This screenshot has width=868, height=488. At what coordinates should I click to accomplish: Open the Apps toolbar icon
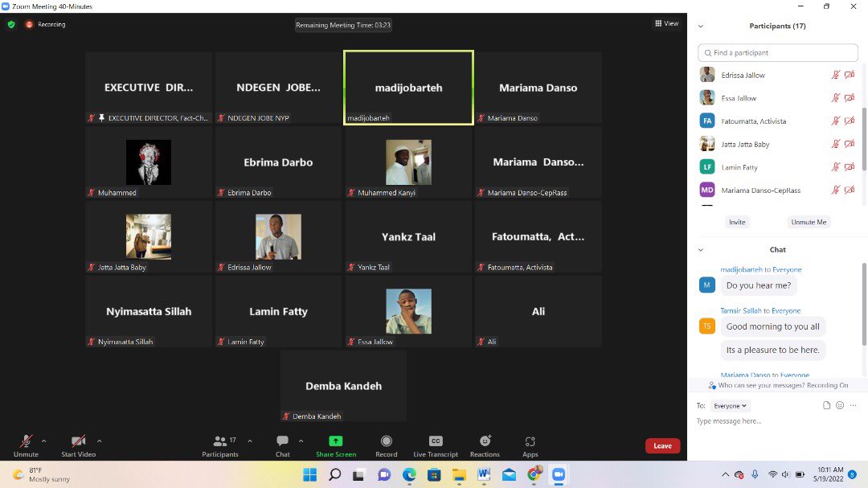[530, 441]
